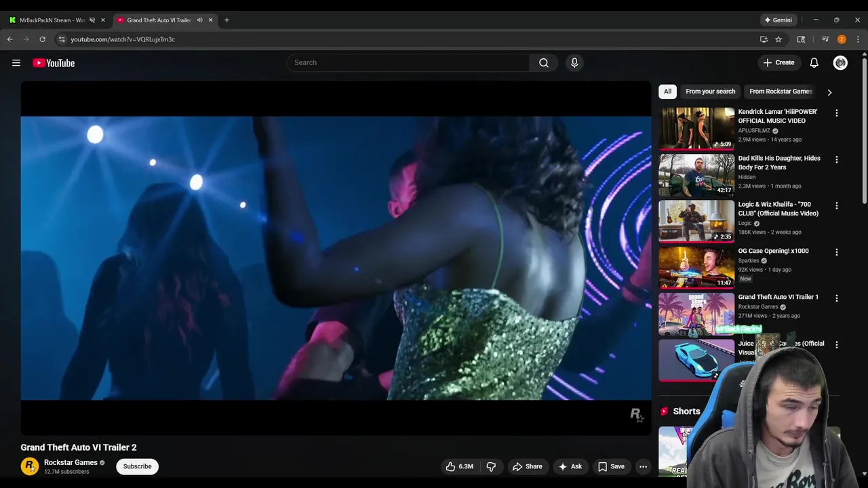868x488 pixels.
Task: Show more filter chips with the arrow
Action: (829, 92)
